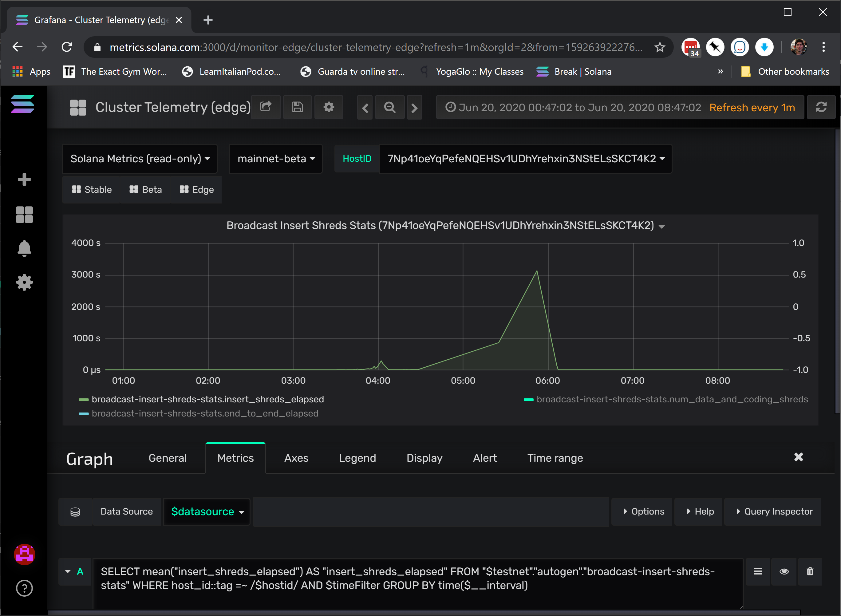The width and height of the screenshot is (841, 616).
Task: Open the mainnet-beta dropdown
Action: click(275, 159)
